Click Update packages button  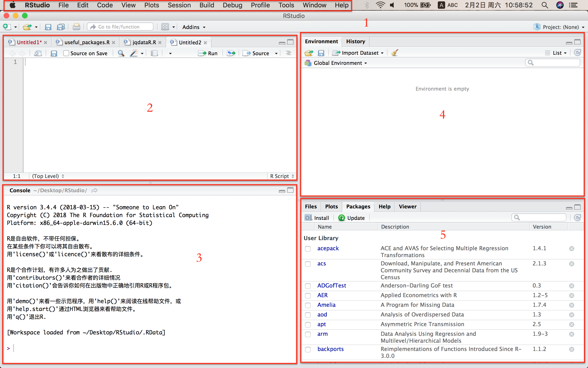click(351, 218)
